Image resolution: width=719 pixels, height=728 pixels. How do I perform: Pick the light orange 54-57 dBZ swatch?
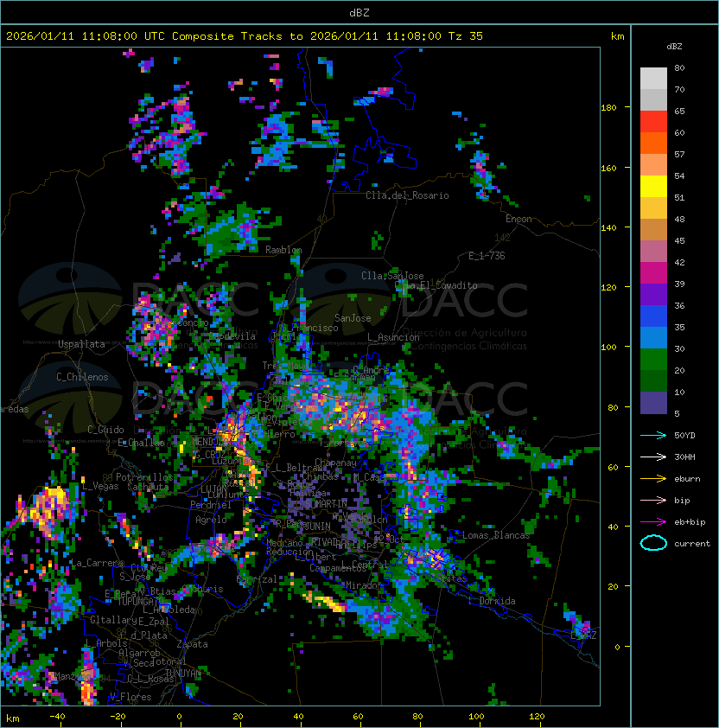(x=653, y=165)
